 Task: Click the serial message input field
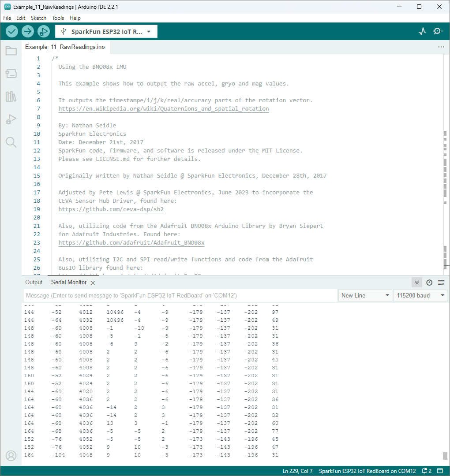click(x=180, y=295)
